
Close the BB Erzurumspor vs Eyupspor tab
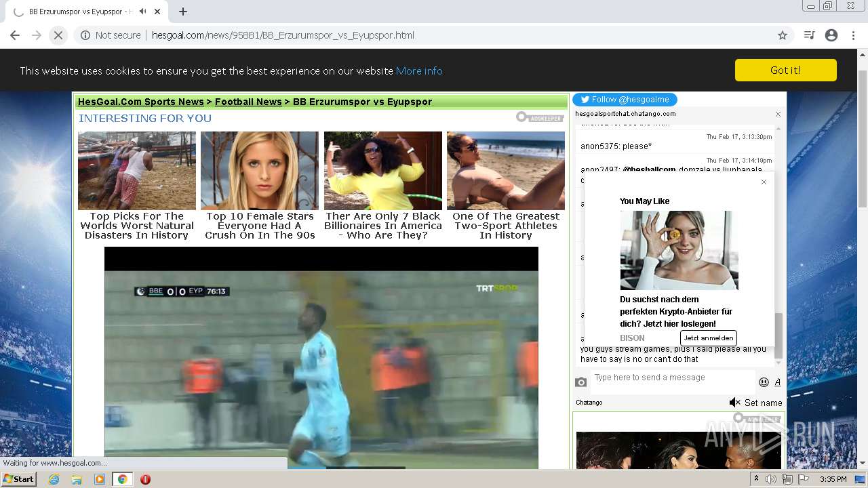coord(158,12)
